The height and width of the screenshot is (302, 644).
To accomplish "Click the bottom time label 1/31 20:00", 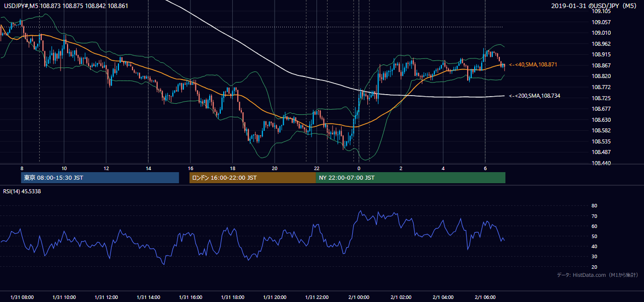I will click(x=274, y=297).
